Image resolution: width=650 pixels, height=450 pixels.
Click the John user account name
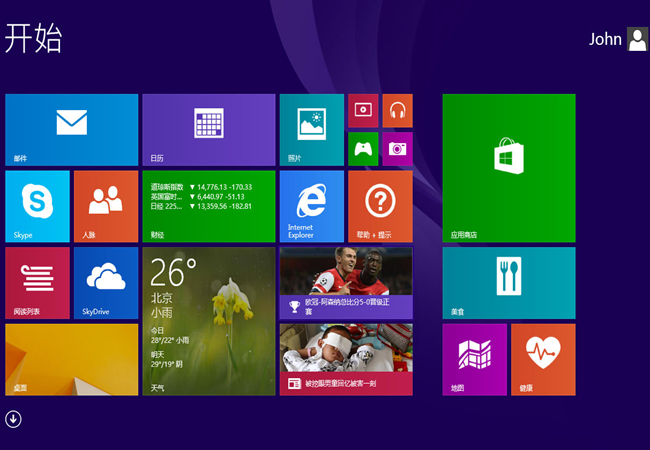coord(605,39)
